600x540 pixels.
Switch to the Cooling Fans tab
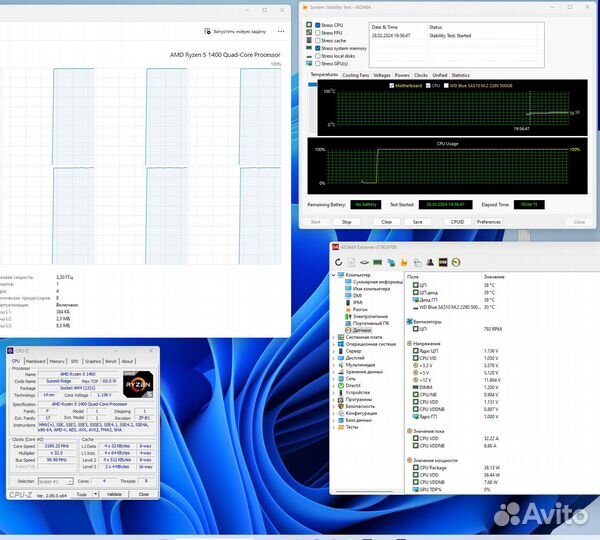coord(355,75)
